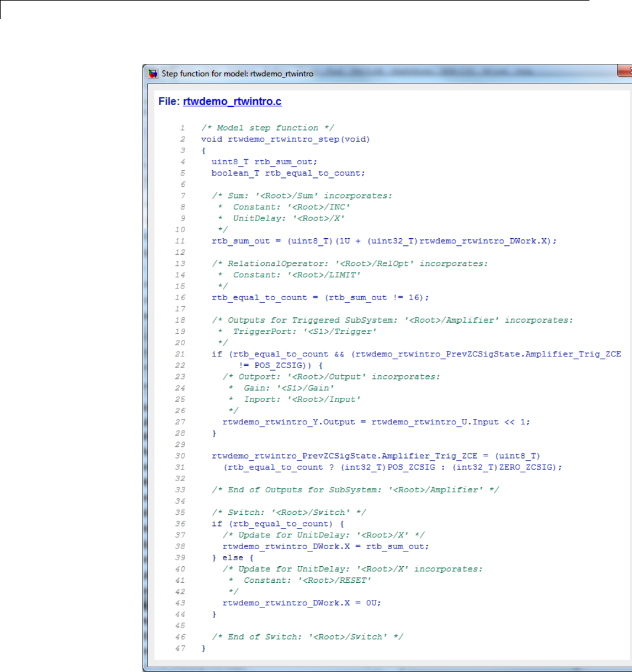Click the '} else {' line
632x672 pixels.
click(x=232, y=558)
